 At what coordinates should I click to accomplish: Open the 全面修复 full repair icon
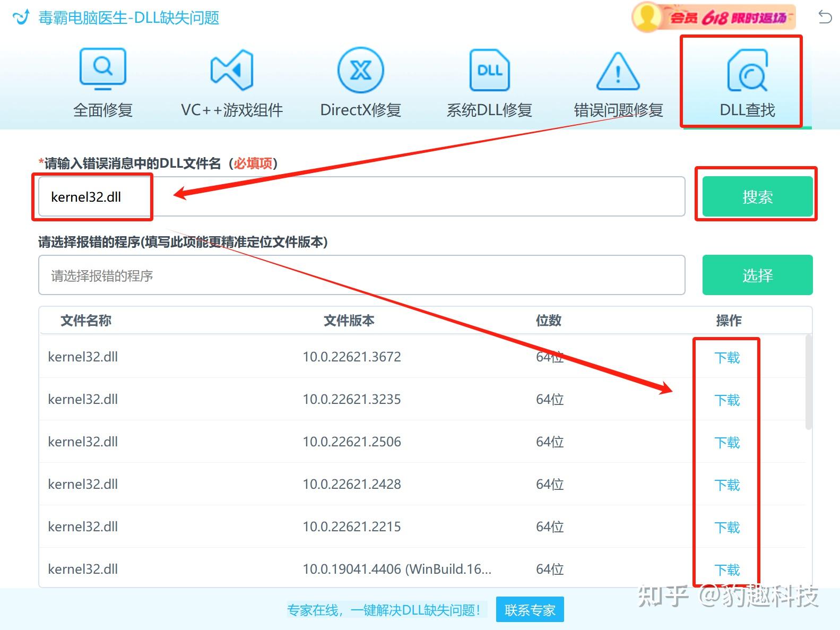pos(102,69)
